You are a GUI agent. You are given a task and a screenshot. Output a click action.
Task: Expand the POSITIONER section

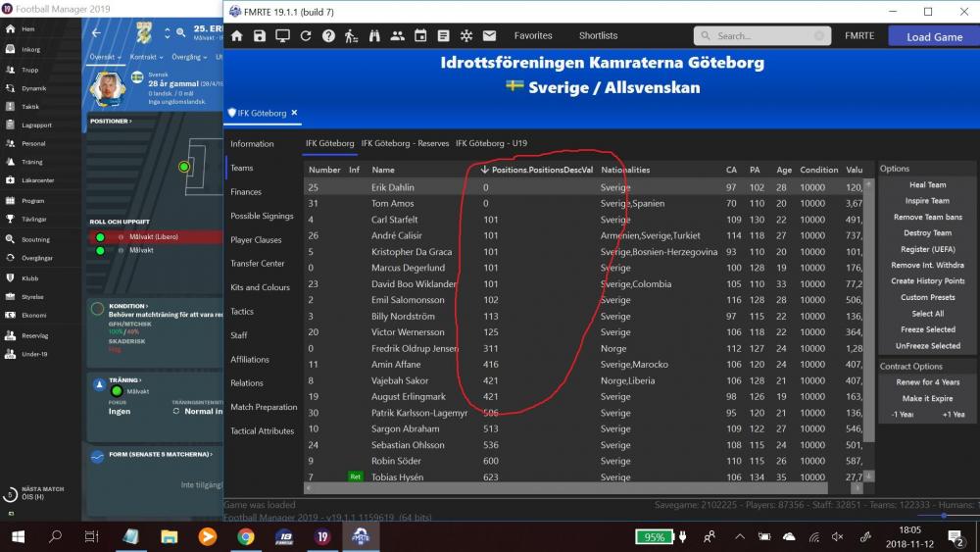pyautogui.click(x=111, y=122)
